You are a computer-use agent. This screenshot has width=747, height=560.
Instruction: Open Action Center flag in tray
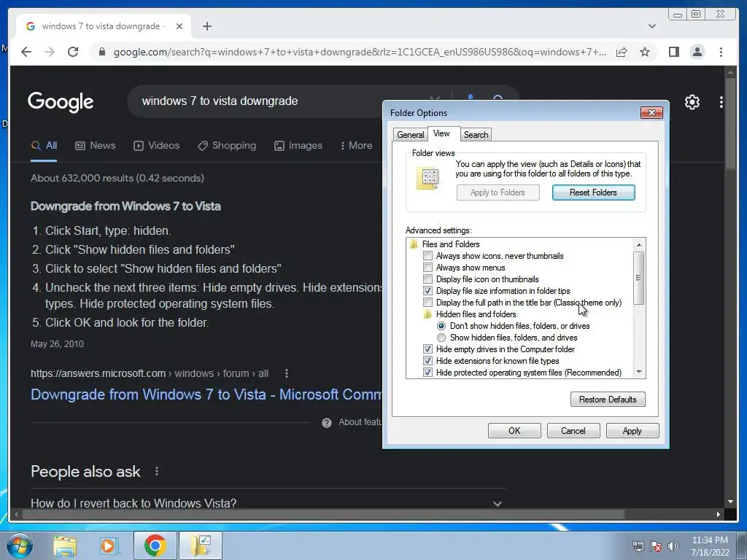pos(656,546)
